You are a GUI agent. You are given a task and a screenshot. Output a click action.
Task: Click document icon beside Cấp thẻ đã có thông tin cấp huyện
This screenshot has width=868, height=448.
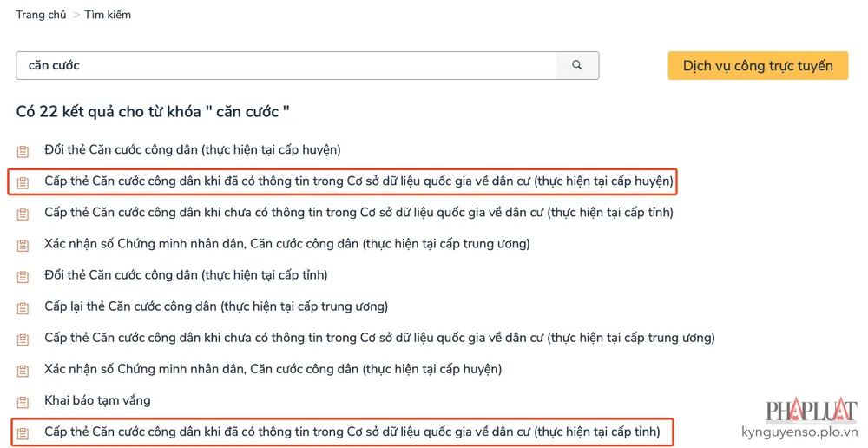click(23, 182)
